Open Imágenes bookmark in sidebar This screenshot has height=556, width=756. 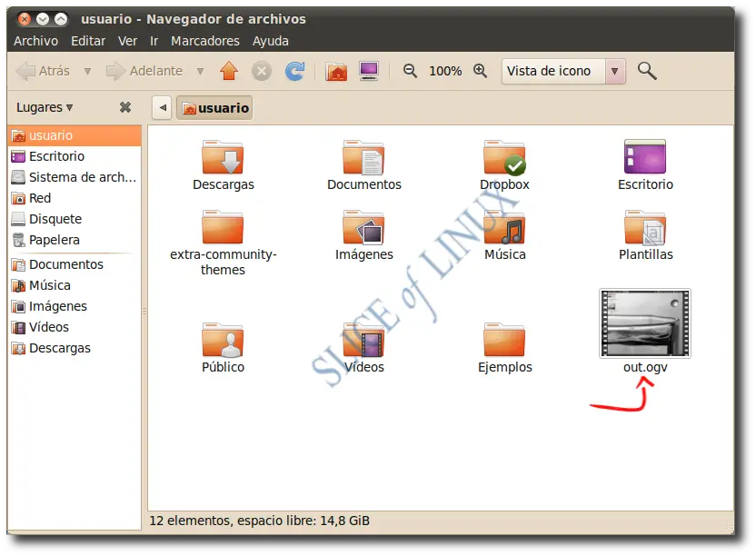(75, 306)
